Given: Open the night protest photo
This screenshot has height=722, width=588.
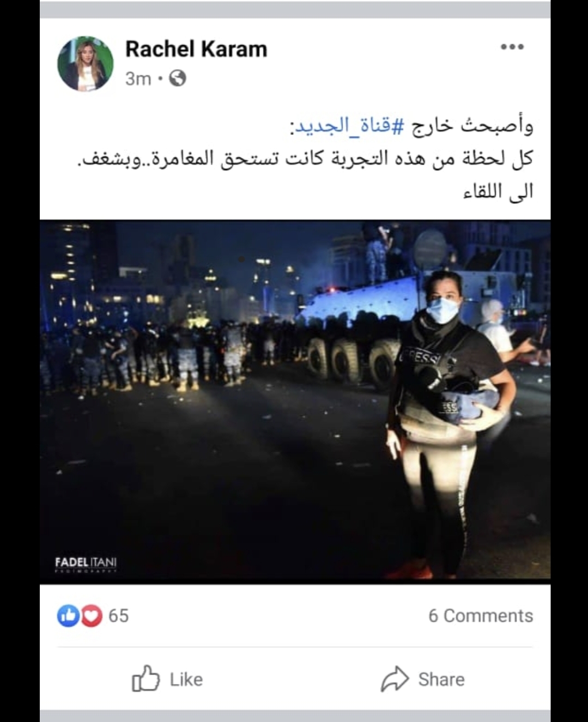Looking at the screenshot, I should pos(295,400).
